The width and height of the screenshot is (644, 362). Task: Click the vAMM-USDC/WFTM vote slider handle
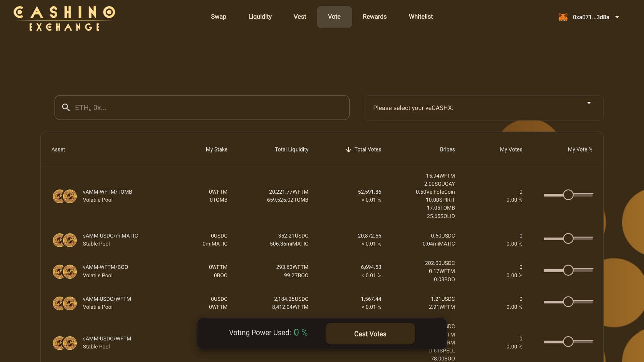tap(568, 302)
